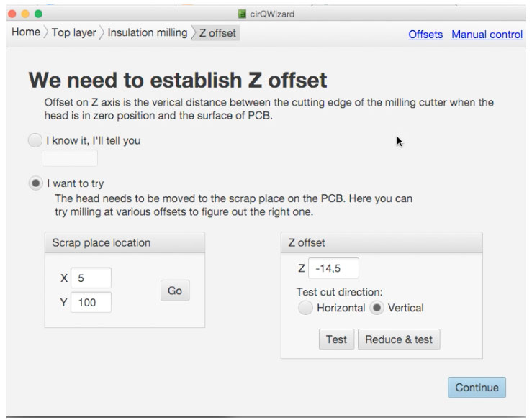Click the 'Scrap place location' panel header
532x420 pixels.
coord(125,242)
